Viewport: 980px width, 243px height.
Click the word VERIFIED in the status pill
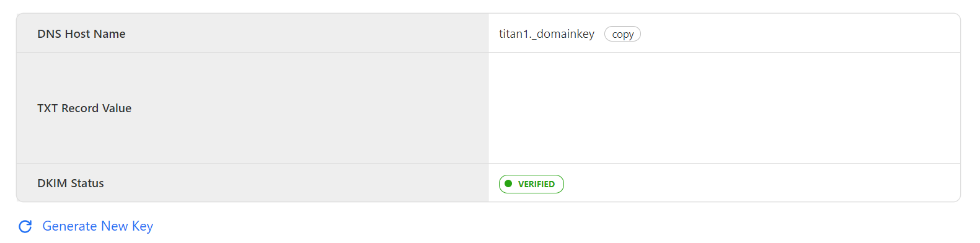coord(536,184)
